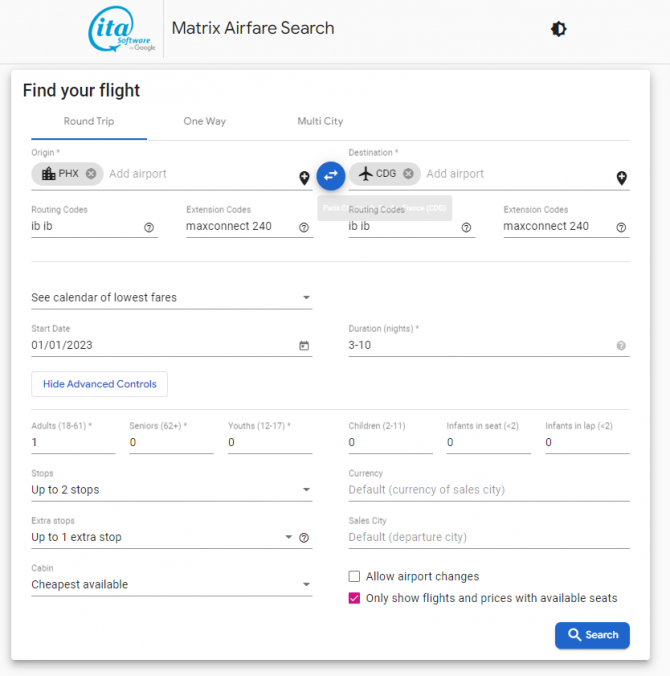Uncheck Only show flights with available seats
Screen dimensions: 670x676
coord(354,598)
